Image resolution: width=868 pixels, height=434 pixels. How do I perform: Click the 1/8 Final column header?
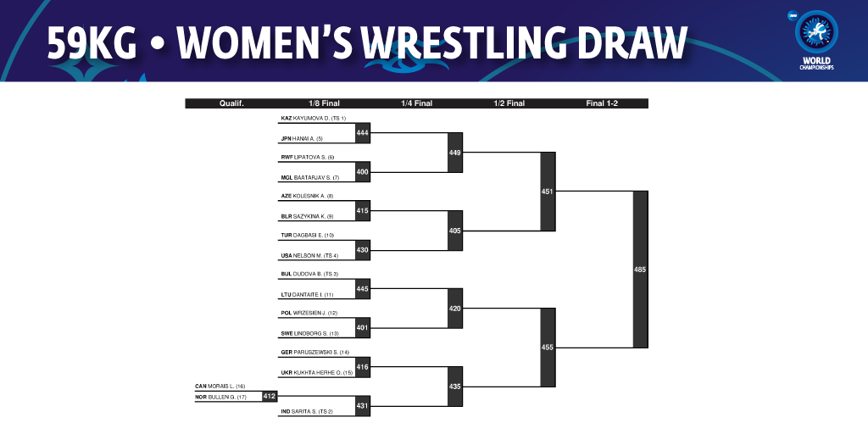(x=324, y=103)
